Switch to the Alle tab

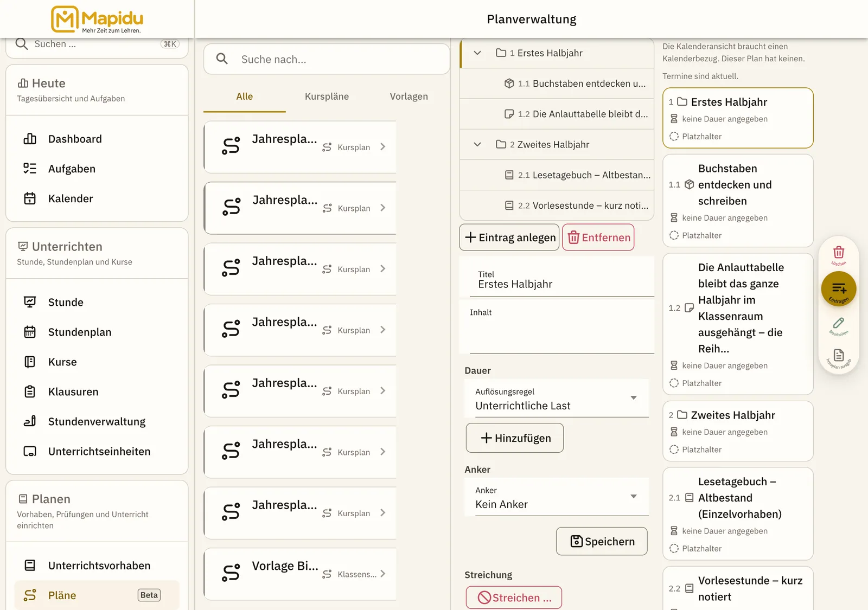click(245, 97)
